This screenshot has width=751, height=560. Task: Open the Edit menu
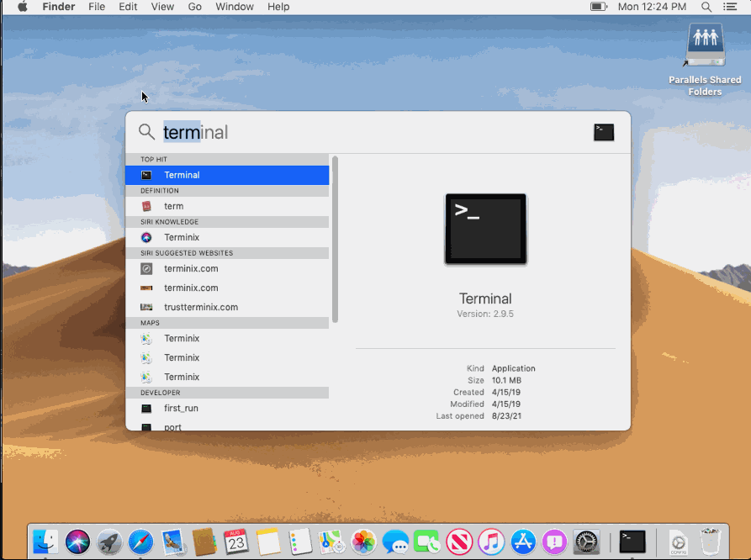pos(128,7)
